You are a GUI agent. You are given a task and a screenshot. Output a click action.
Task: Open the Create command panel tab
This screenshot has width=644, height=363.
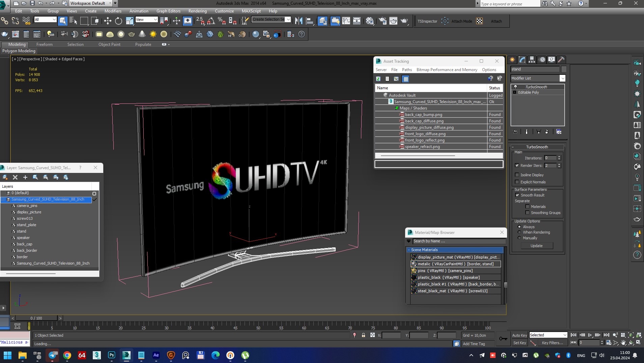click(512, 60)
